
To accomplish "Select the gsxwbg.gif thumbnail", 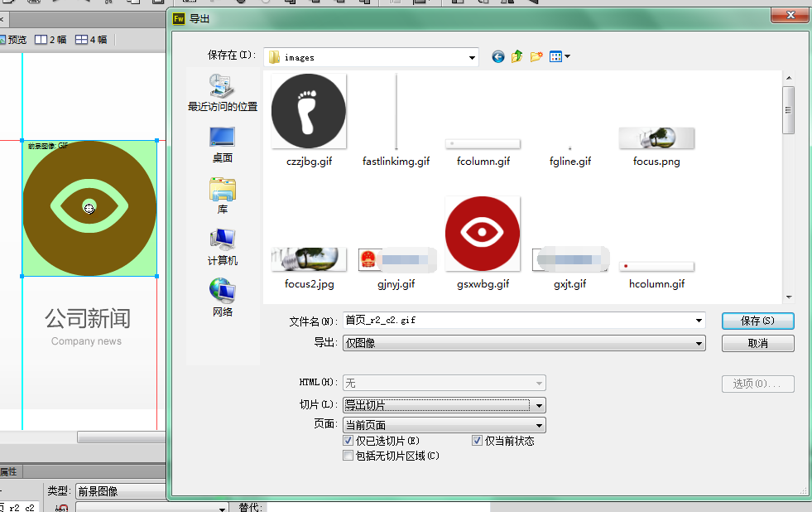I will tap(483, 233).
